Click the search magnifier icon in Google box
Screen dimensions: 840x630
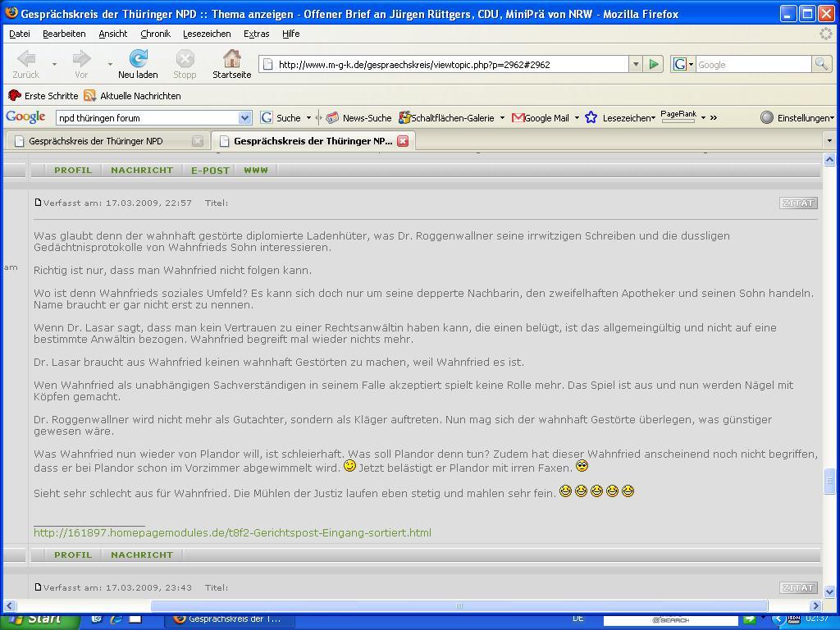coord(820,64)
